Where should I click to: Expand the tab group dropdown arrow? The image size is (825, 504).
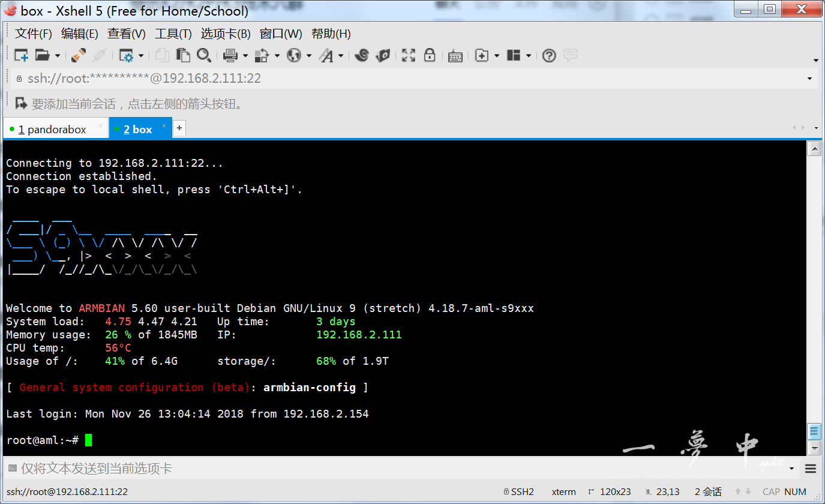pos(497,56)
